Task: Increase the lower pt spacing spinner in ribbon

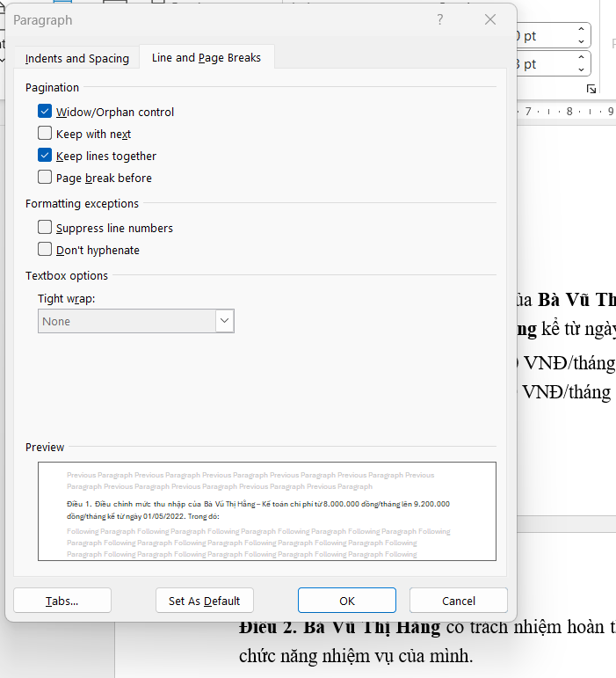Action: pos(582,57)
